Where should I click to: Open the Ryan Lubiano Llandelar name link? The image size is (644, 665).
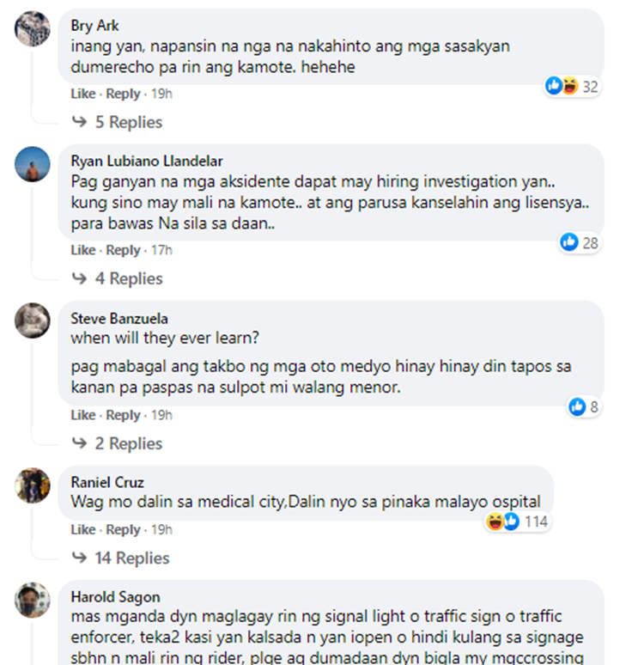[x=147, y=162]
